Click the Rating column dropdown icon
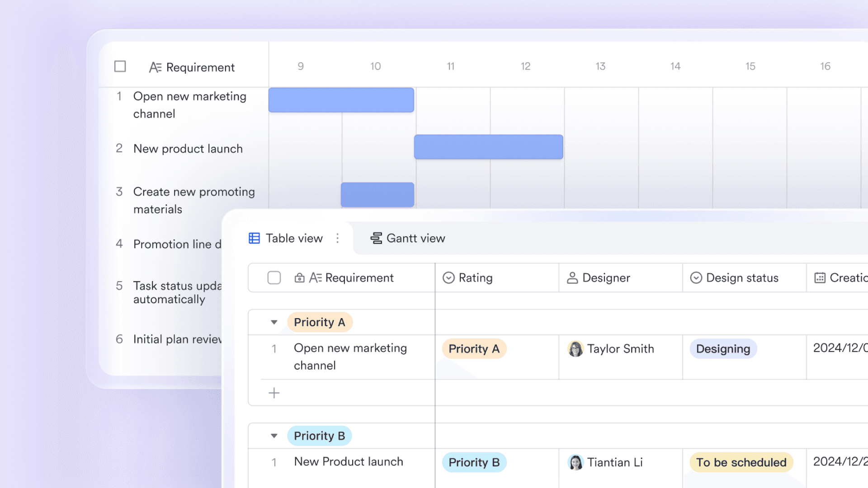 448,277
